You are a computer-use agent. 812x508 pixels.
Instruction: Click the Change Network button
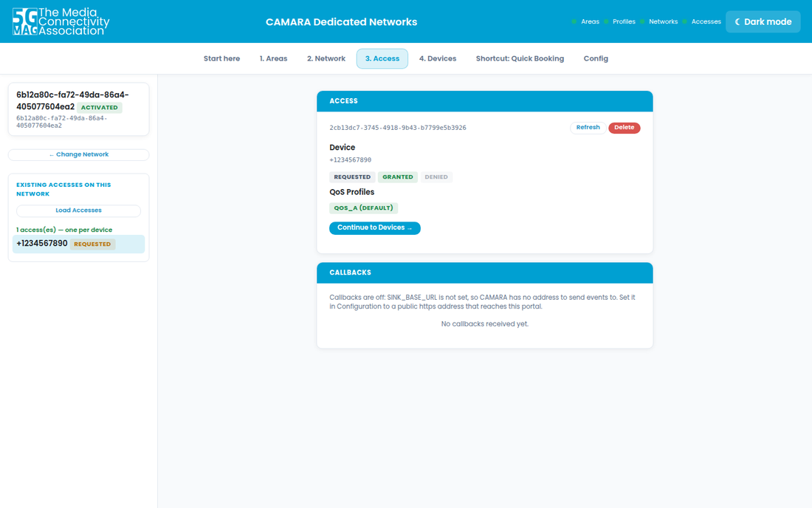tap(79, 154)
